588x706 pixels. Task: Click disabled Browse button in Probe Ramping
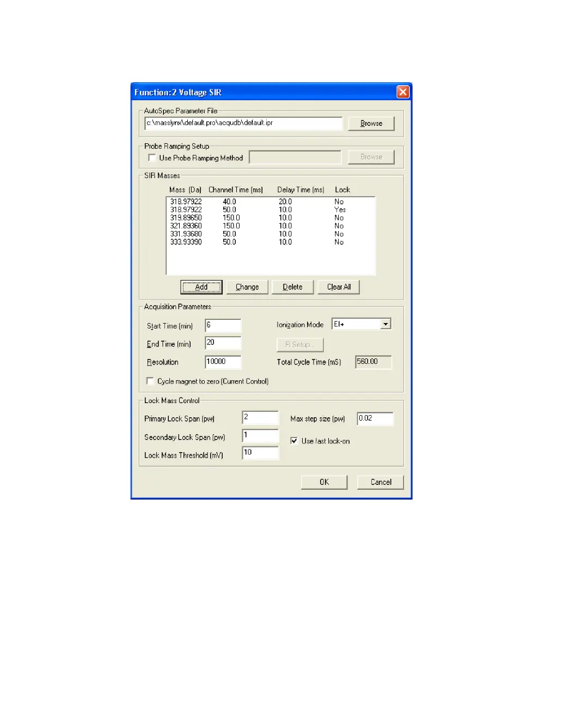pyautogui.click(x=371, y=157)
